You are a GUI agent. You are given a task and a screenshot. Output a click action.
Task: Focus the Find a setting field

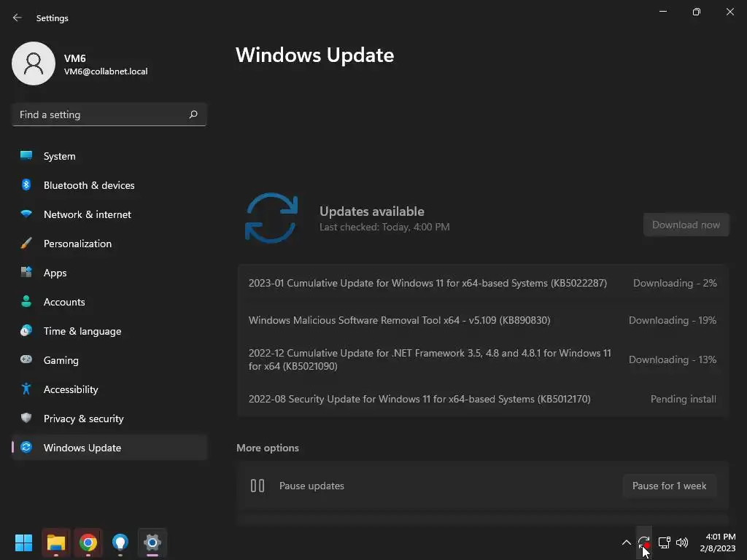click(109, 114)
